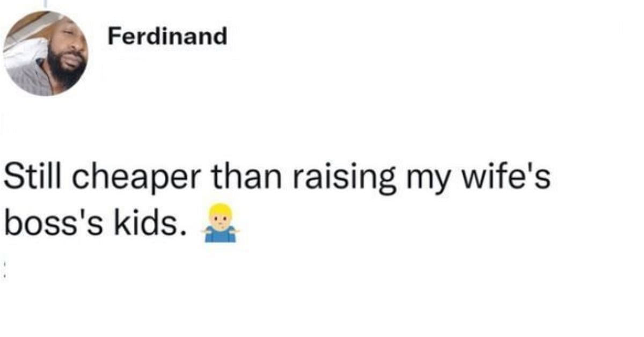Image resolution: width=644 pixels, height=337 pixels.
Task: Click the blue shirt of the shrug emoji
Action: coord(221,235)
